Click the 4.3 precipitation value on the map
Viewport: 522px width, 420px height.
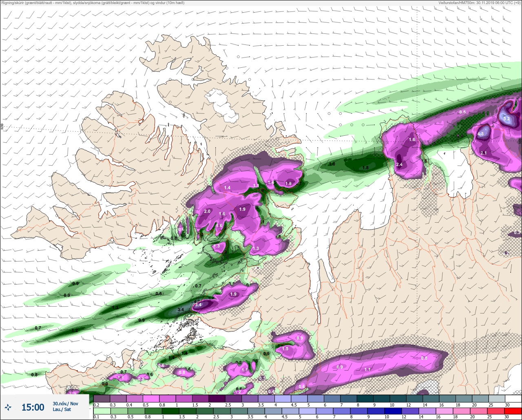coord(480,134)
